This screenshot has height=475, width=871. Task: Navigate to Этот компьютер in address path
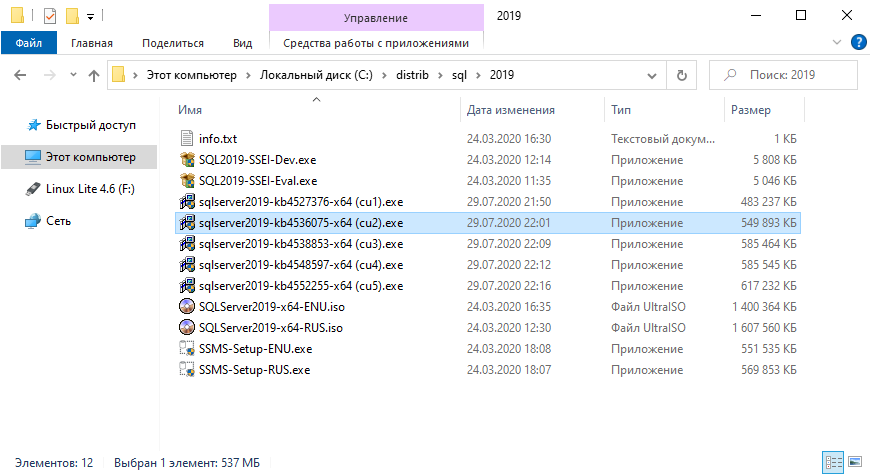tap(192, 75)
